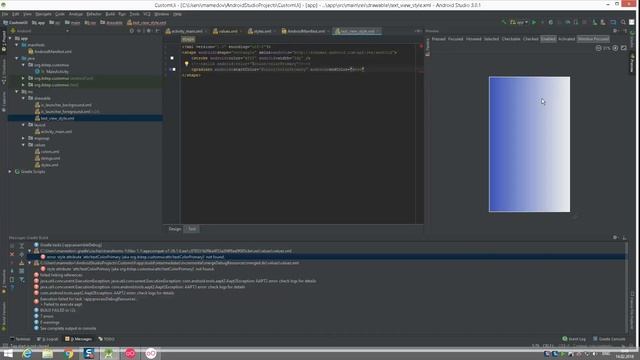This screenshot has height=360, width=640.
Task: Switch to the AndroidManifest.xml editor tab
Action: click(x=306, y=31)
